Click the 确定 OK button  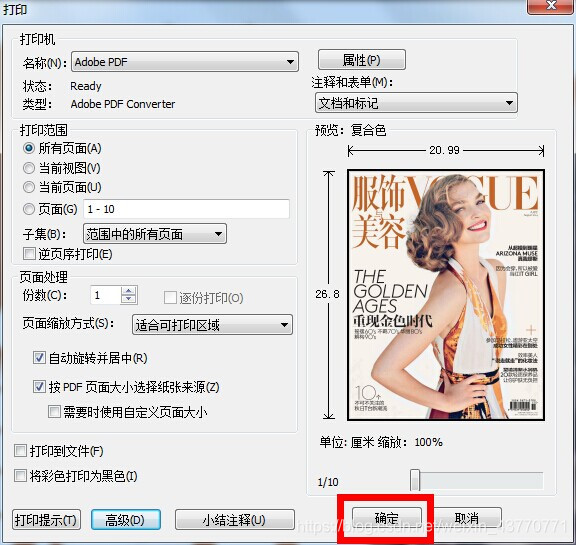pyautogui.click(x=387, y=518)
